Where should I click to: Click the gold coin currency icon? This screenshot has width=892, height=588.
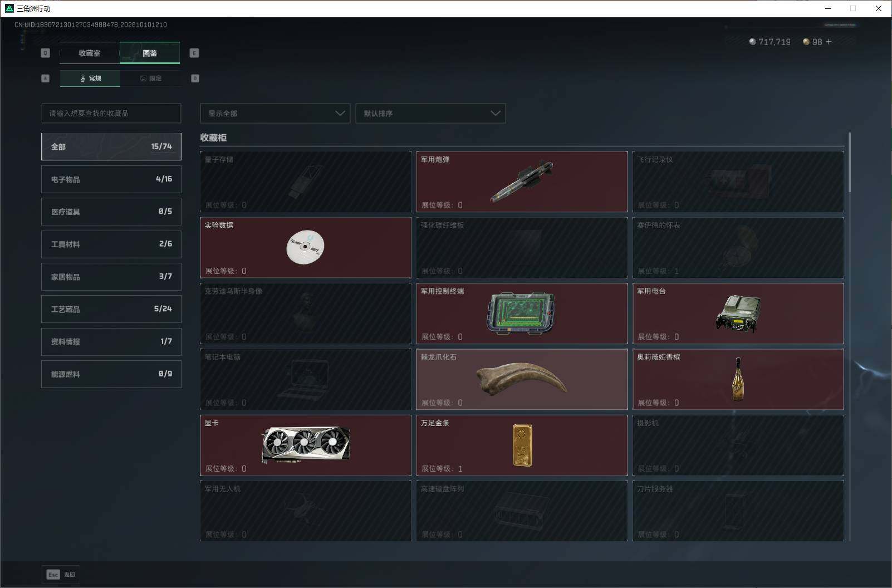point(806,42)
